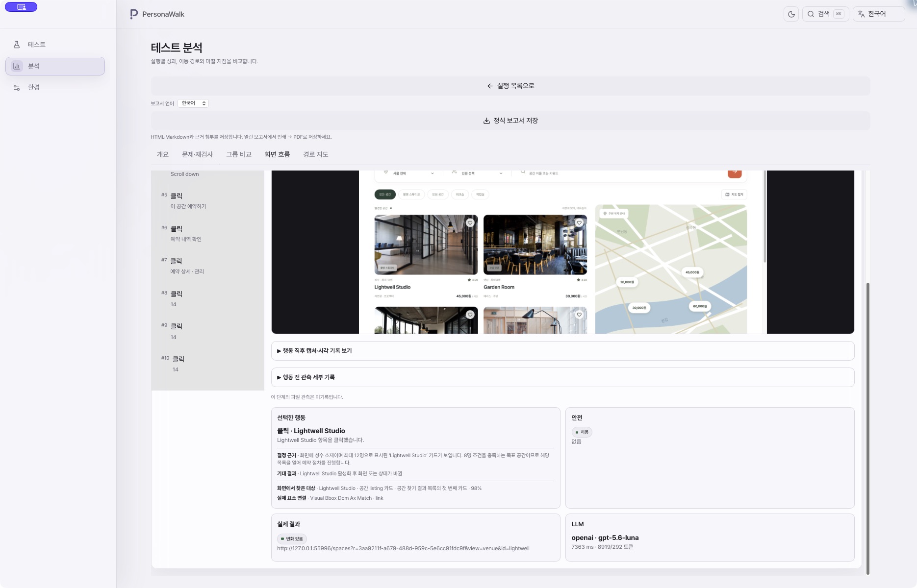Open the header 한국어 language selector

[879, 14]
